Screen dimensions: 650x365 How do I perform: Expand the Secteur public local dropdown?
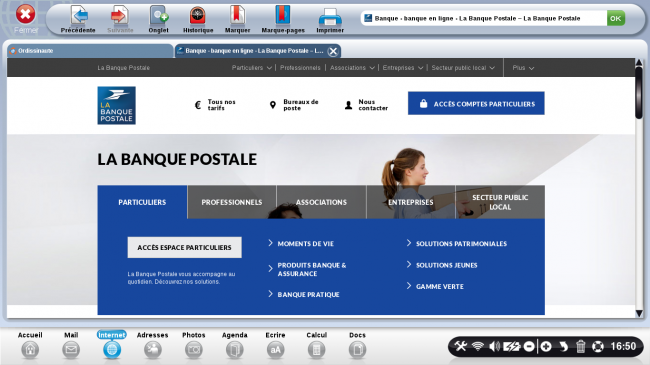[x=463, y=68]
